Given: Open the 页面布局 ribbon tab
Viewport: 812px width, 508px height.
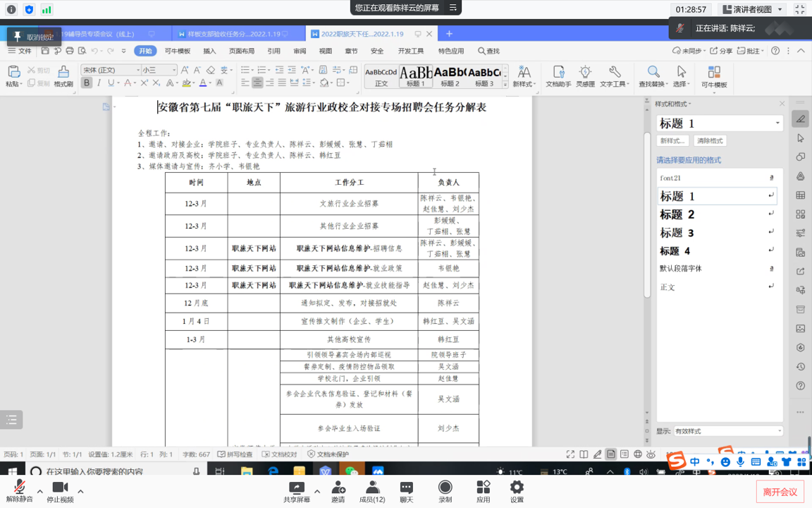Looking at the screenshot, I should click(x=241, y=51).
